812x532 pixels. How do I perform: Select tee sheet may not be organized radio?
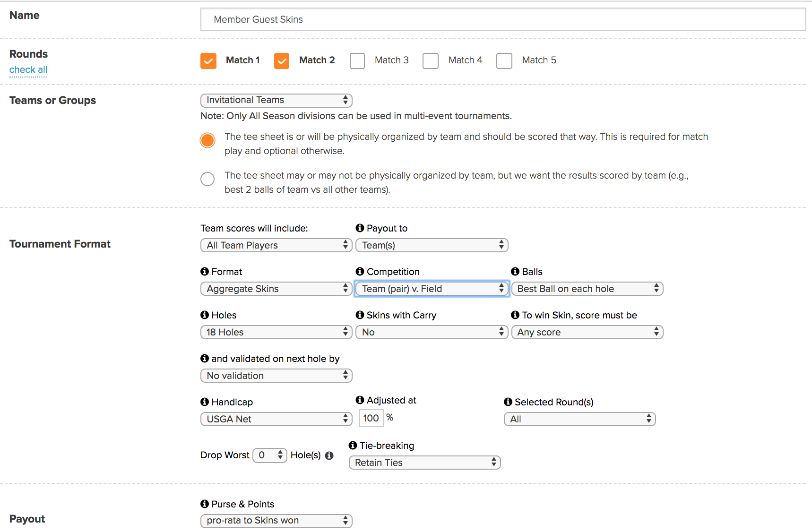click(x=207, y=179)
